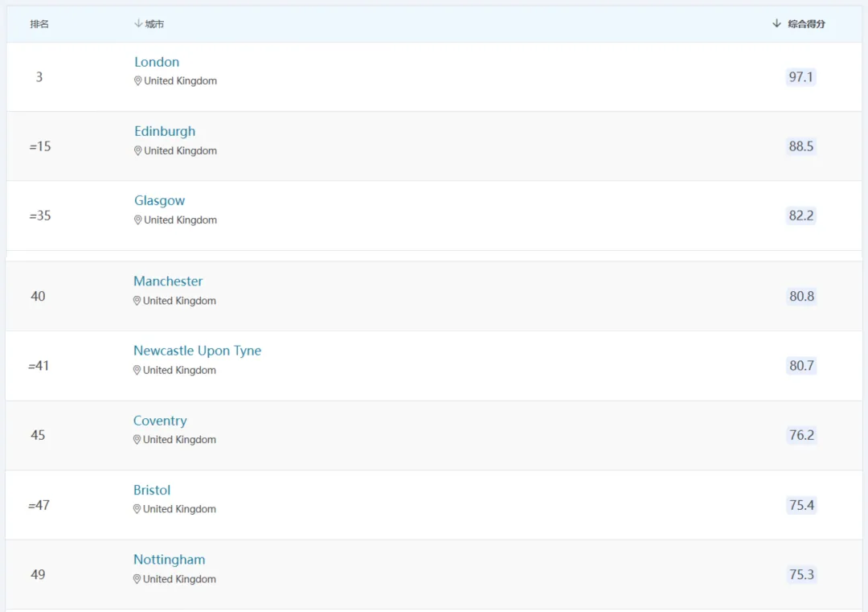Select Newcastle's score 80.7

click(801, 366)
